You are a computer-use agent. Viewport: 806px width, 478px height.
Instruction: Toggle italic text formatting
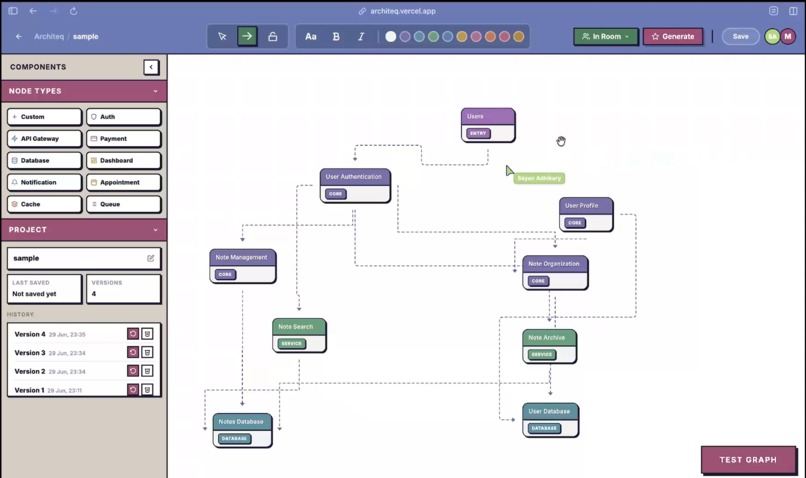pos(361,36)
